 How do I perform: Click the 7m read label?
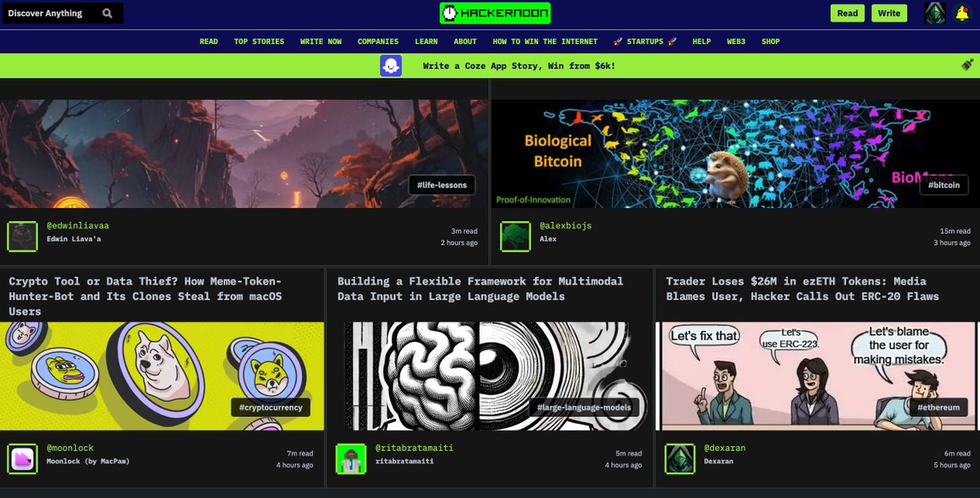point(300,454)
